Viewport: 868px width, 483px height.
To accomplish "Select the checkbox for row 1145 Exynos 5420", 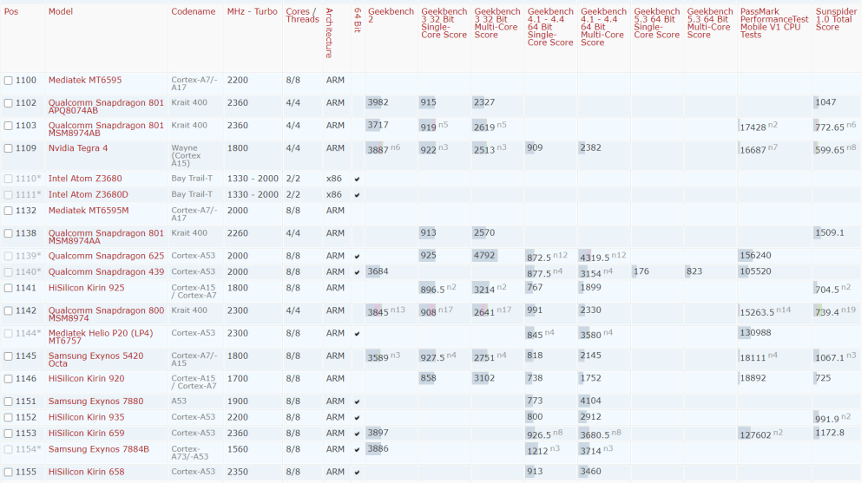I will 9,356.
